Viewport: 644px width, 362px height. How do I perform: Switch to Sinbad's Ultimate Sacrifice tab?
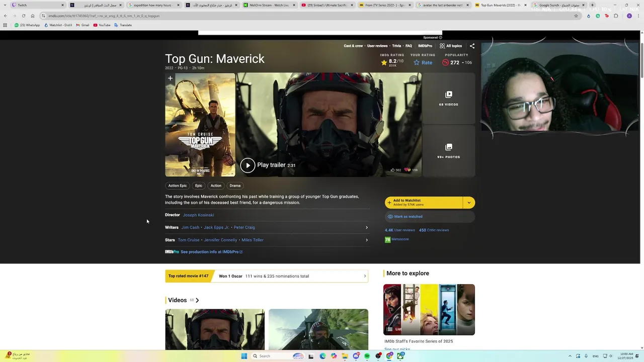(x=328, y=5)
